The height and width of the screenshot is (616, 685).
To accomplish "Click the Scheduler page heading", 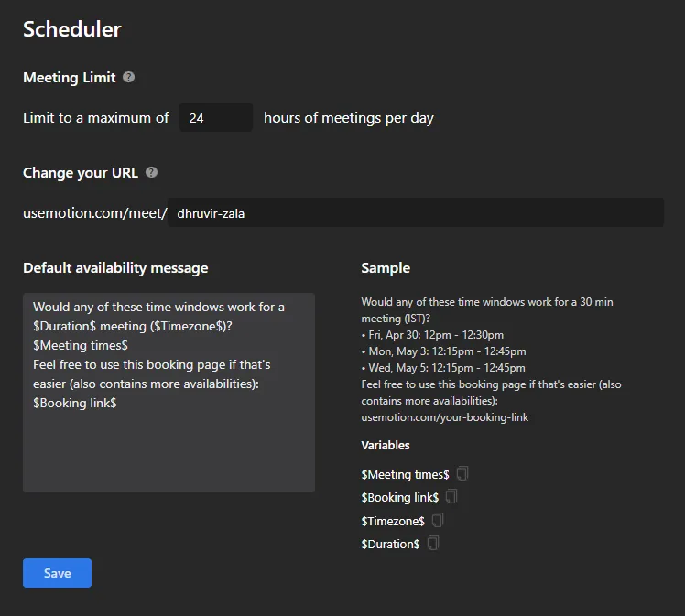I will [x=72, y=29].
